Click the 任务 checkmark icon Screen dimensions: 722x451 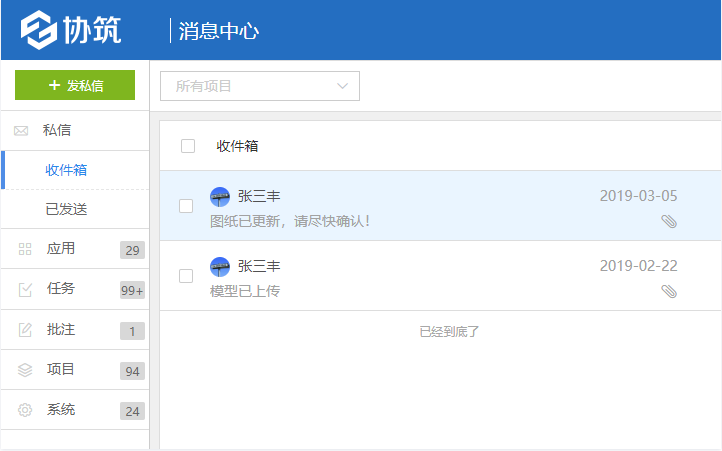pos(25,290)
